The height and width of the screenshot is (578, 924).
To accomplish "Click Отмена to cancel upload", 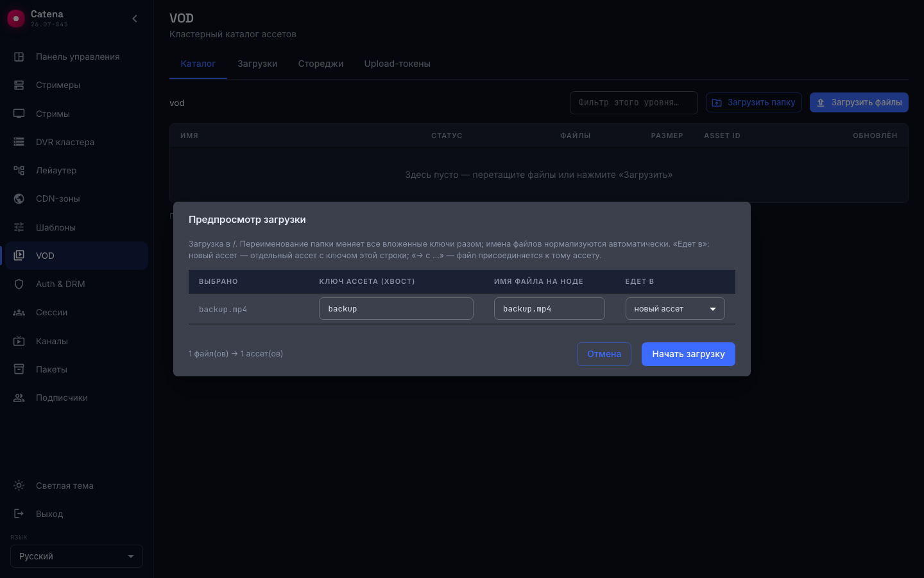I will (x=604, y=354).
